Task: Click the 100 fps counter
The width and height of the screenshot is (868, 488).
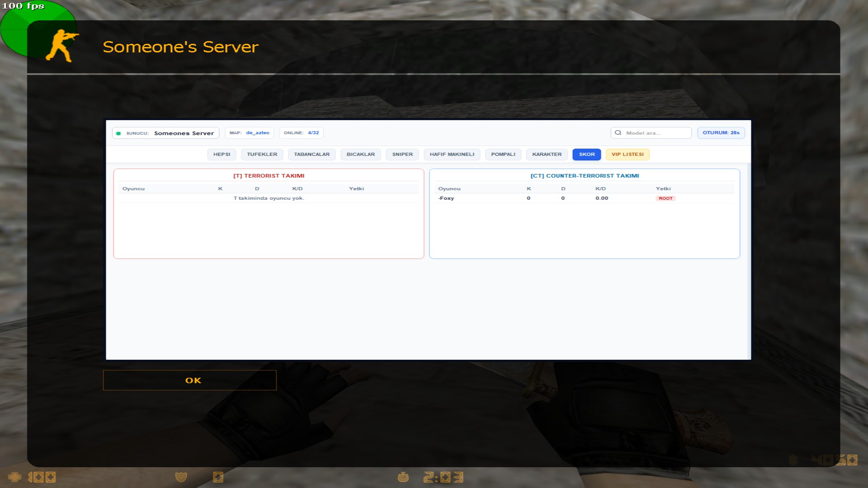Action: coord(23,6)
